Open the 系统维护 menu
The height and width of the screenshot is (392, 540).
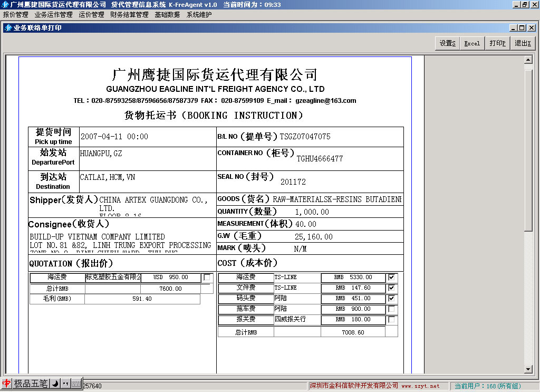coord(199,14)
